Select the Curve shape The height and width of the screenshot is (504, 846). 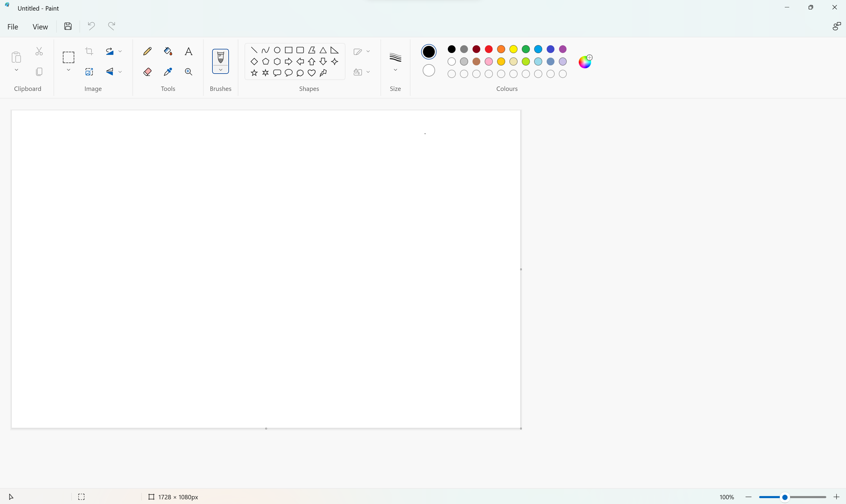[266, 50]
